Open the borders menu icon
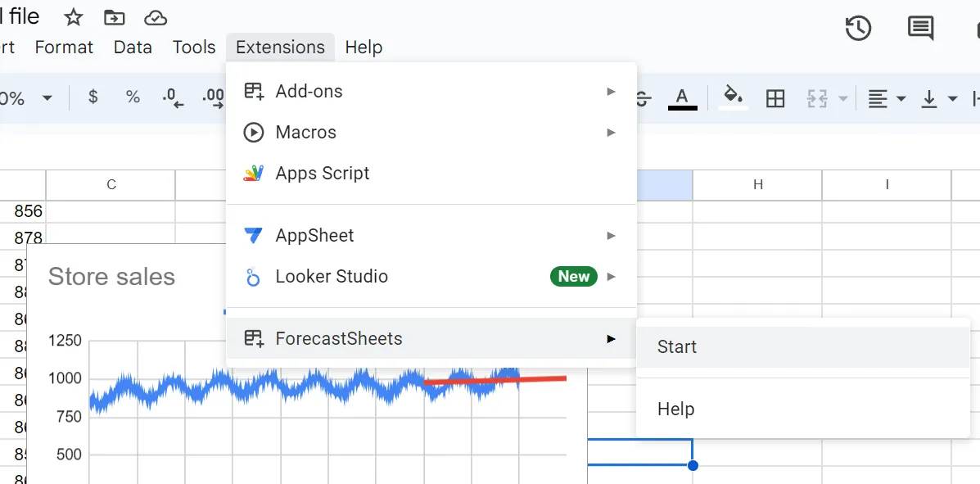980x484 pixels. click(775, 97)
